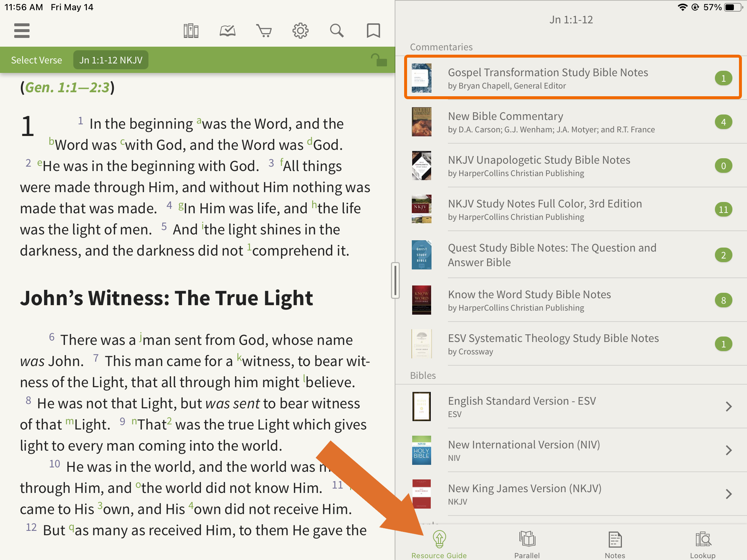Switch to the Resource Guide tab
The height and width of the screenshot is (560, 747).
click(439, 544)
